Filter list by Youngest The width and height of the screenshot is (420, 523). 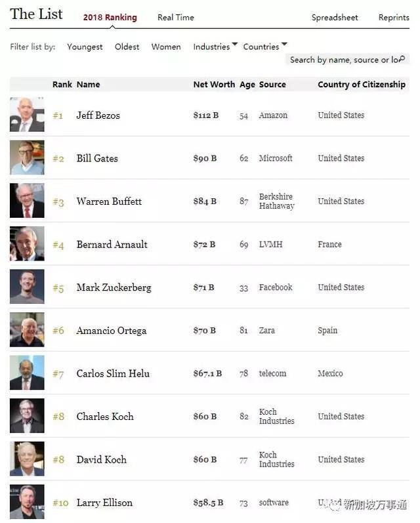tap(85, 47)
